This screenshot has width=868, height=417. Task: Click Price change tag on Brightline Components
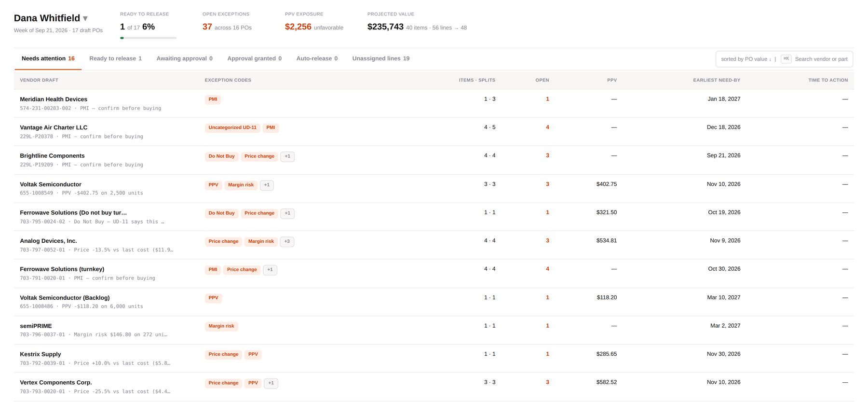click(259, 156)
